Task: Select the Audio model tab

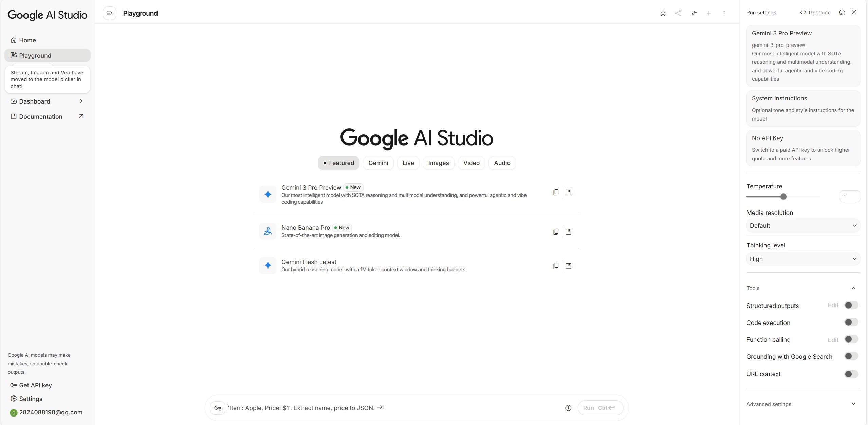Action: [x=502, y=163]
